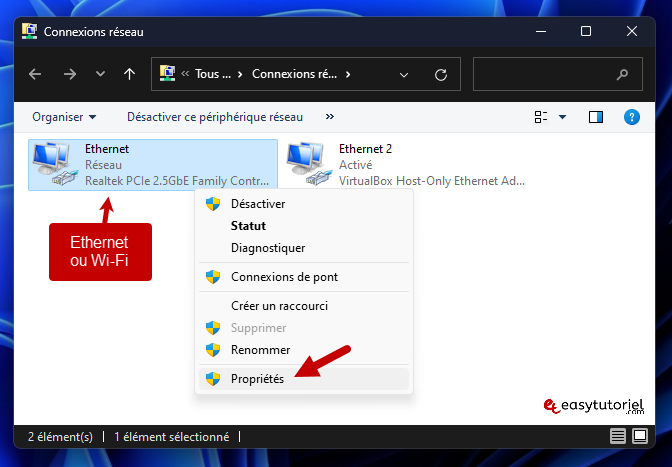Open the Organiser dropdown menu

coord(64,117)
